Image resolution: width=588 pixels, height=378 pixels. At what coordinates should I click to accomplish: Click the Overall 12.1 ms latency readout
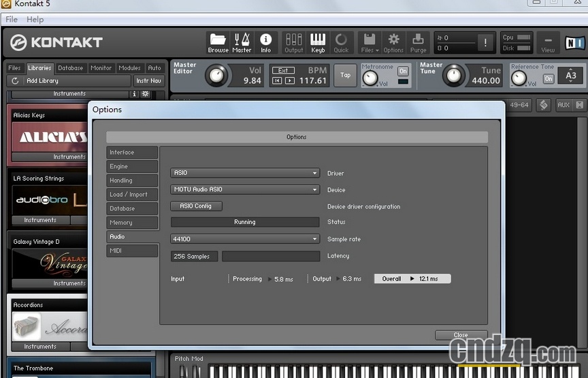[412, 279]
